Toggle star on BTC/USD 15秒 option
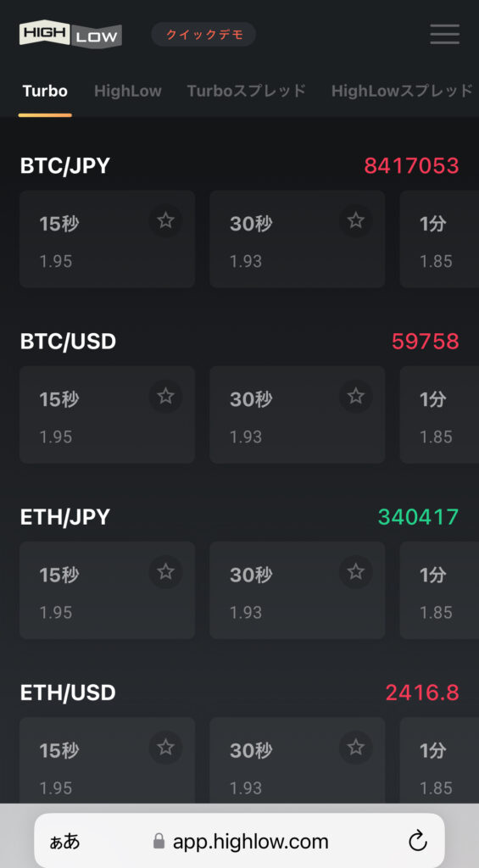Screen dimensions: 479x868 coord(165,397)
